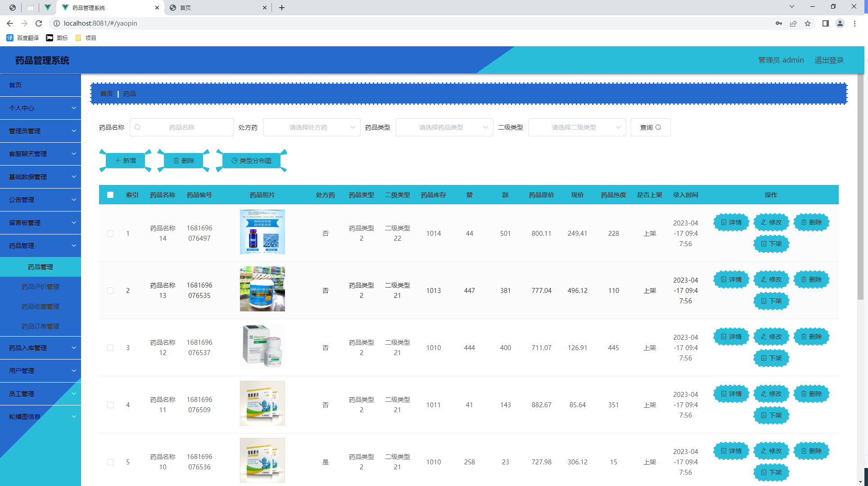
Task: Check the checkbox for row 1
Action: [110, 234]
